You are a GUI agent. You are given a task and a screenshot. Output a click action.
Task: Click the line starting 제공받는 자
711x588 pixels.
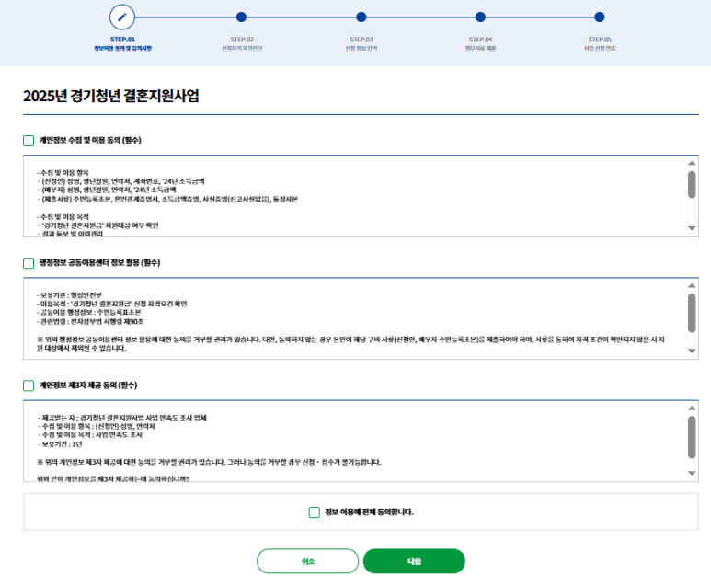(x=122, y=418)
